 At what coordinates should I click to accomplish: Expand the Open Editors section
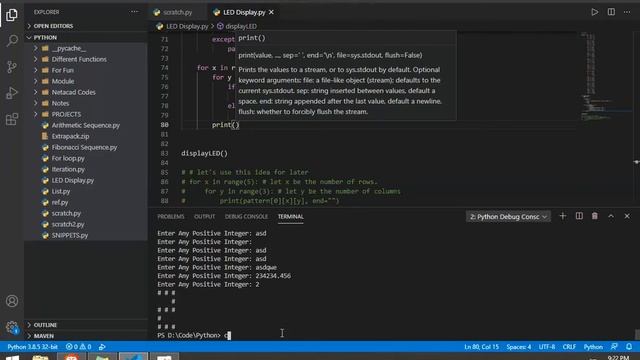coord(86,26)
